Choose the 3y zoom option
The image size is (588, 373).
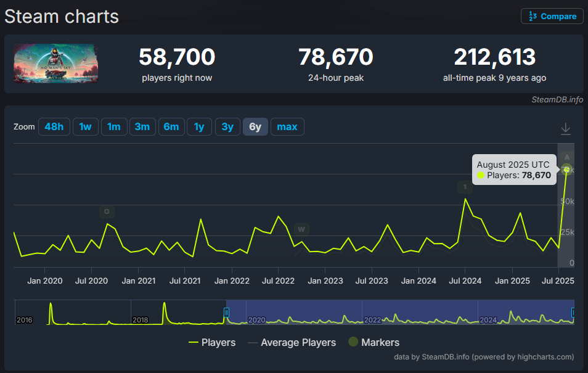point(227,127)
